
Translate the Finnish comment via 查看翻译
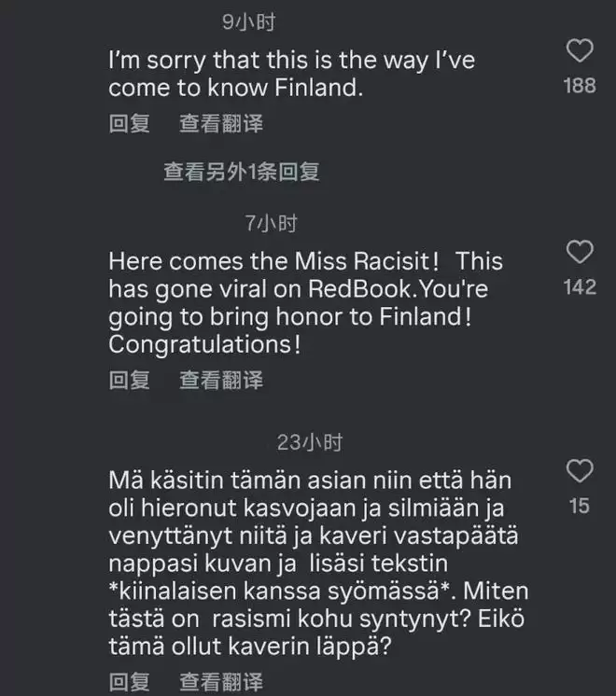point(221,681)
